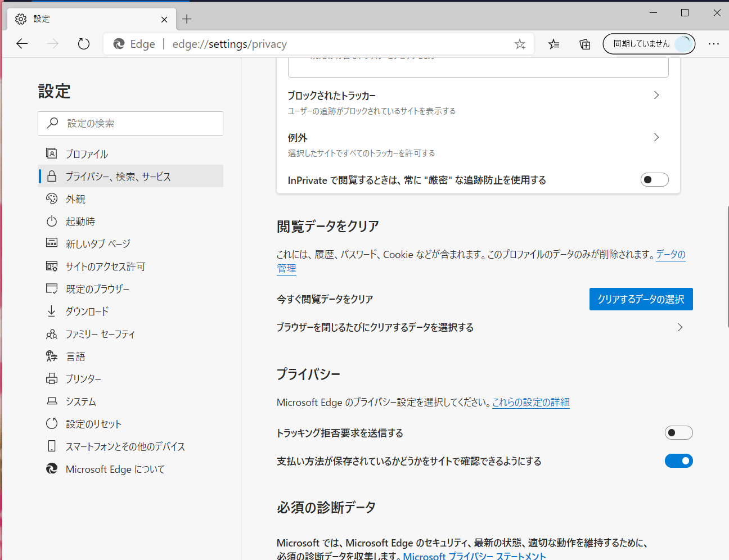Click the サイトのアクセス許可 icon
This screenshot has height=560, width=729.
[x=52, y=266]
